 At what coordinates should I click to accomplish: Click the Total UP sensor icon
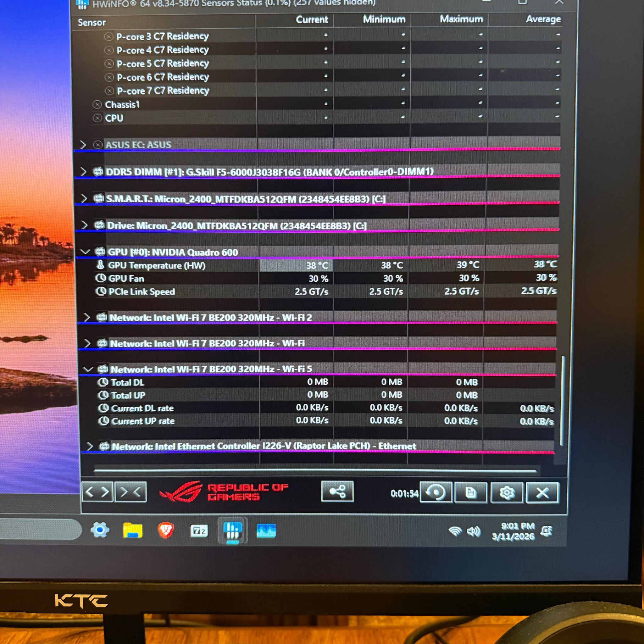[103, 395]
